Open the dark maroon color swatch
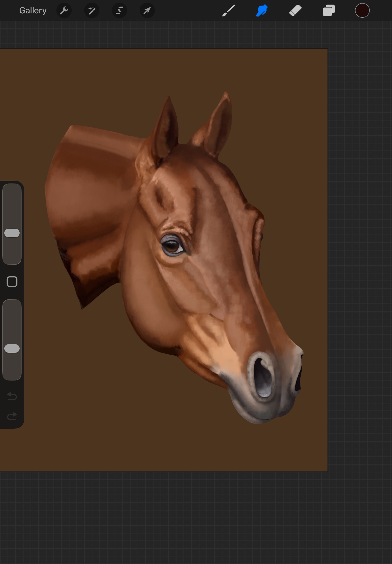This screenshot has height=564, width=392. coord(362,11)
